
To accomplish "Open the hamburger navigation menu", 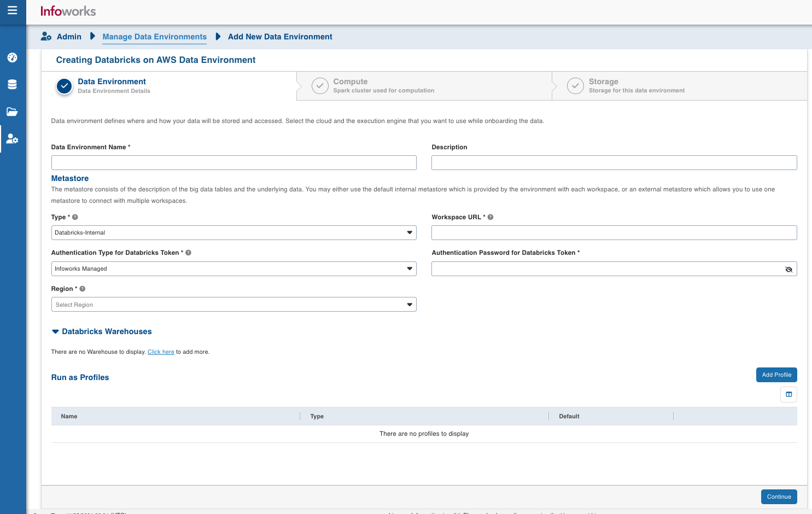I will tap(12, 10).
